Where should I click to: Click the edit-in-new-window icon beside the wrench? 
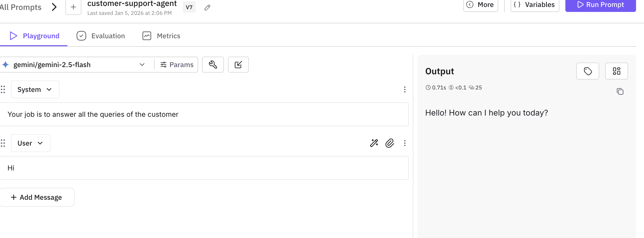[238, 65]
